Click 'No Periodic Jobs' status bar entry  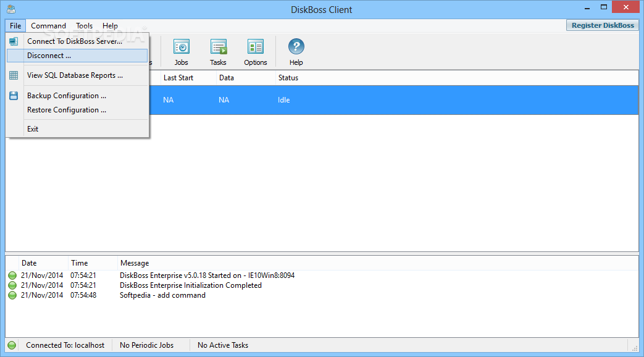tap(146, 345)
